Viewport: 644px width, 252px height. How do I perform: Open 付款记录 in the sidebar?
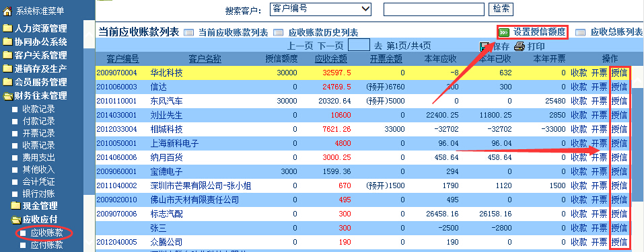tap(38, 121)
